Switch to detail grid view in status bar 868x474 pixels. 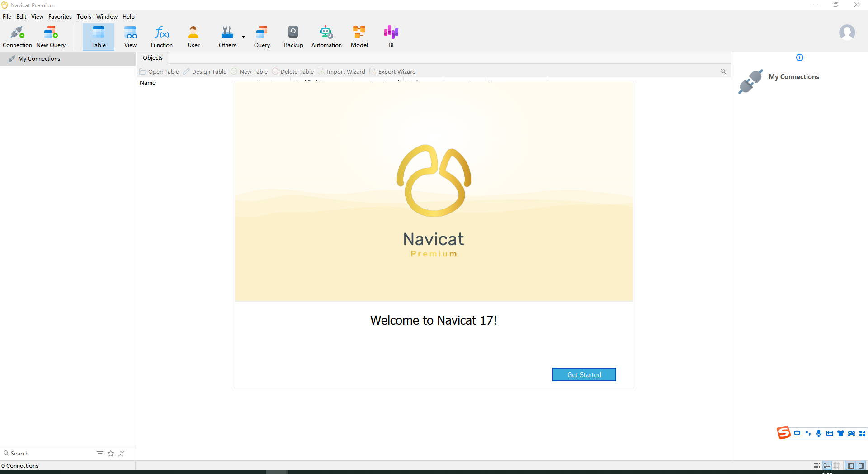[x=837, y=466]
